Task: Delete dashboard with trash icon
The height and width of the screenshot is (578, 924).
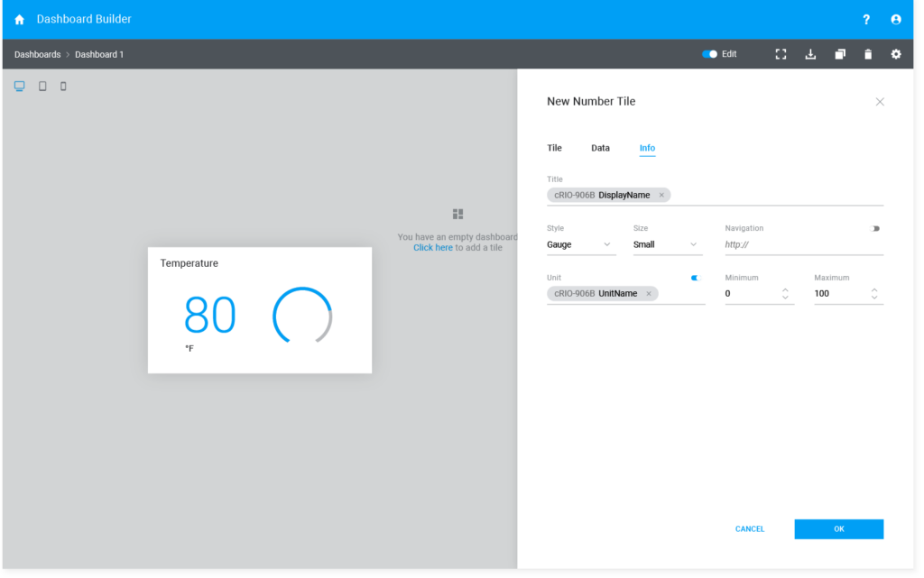Action: (868, 54)
